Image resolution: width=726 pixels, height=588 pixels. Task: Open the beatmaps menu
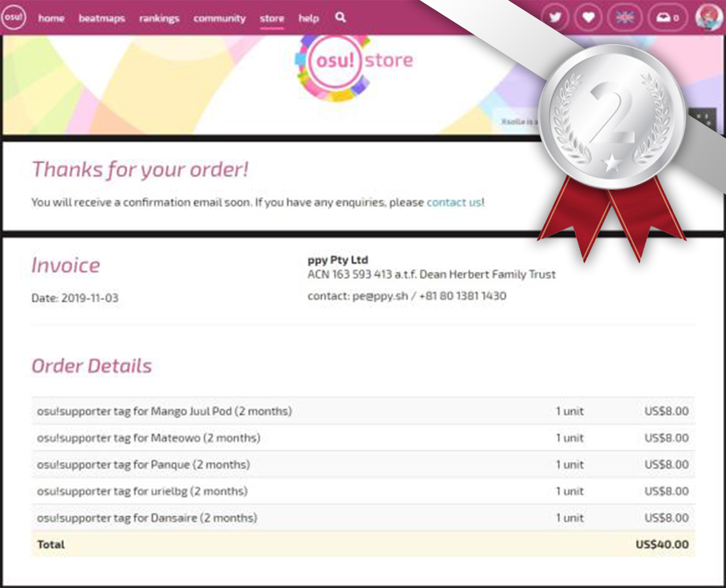point(102,18)
